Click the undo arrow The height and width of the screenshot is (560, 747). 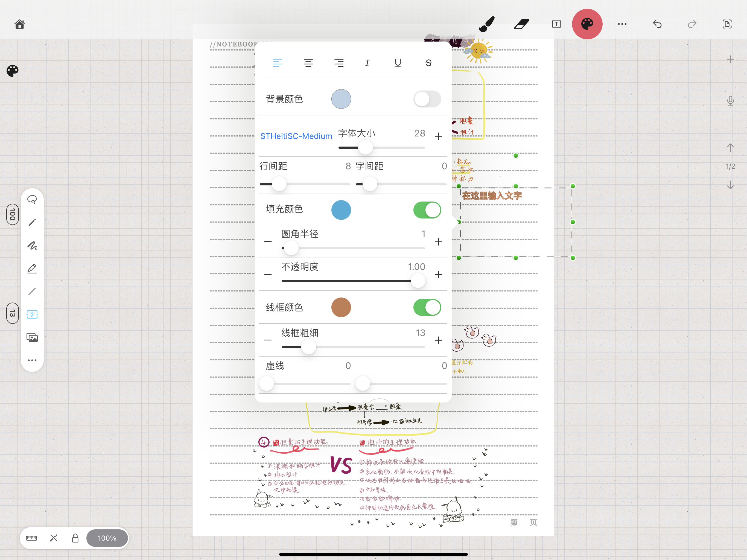657,24
